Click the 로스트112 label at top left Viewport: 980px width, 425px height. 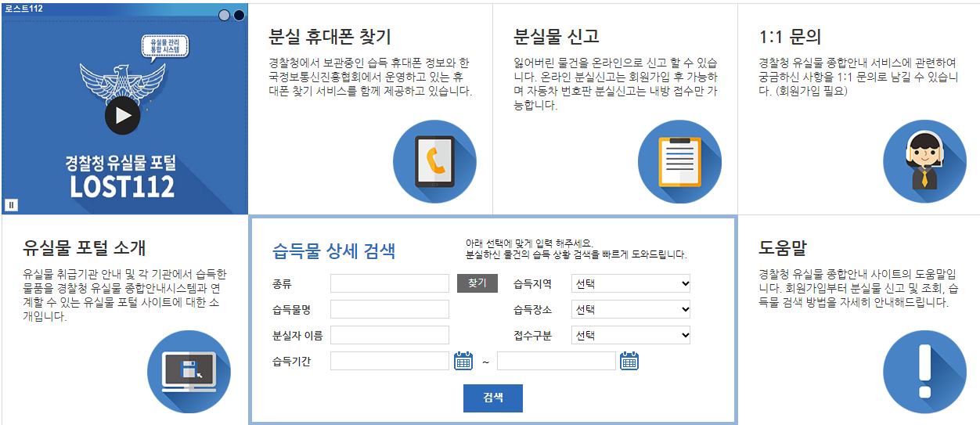point(23,8)
